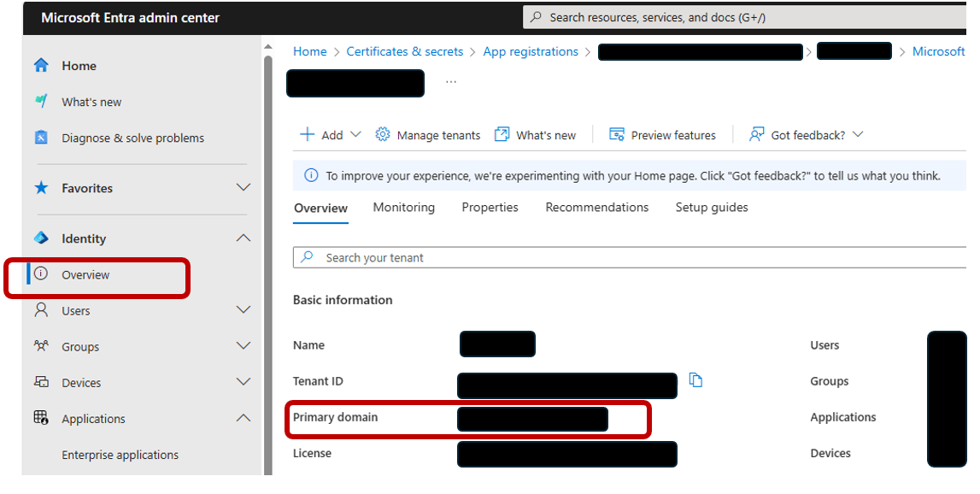This screenshot has width=980, height=494.
Task: Click the top Search resources field
Action: [745, 17]
